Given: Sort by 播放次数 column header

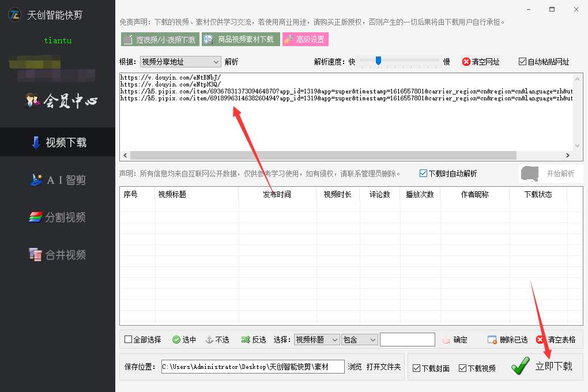Looking at the screenshot, I should (x=420, y=194).
